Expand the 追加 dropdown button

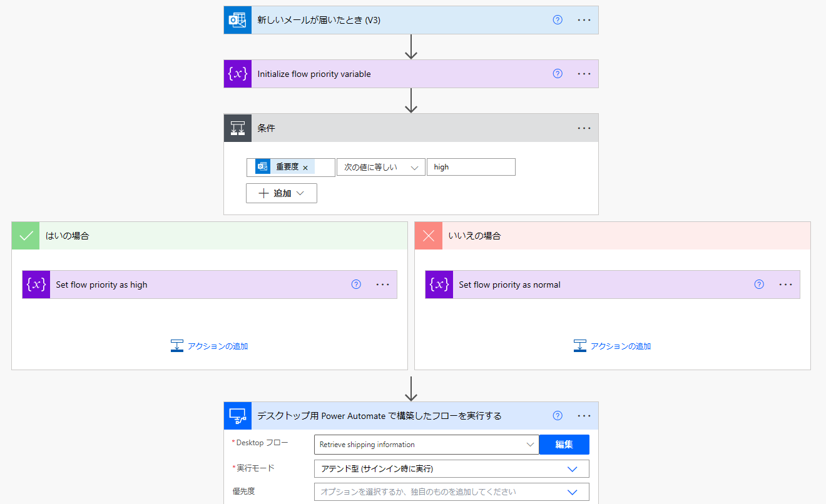282,193
